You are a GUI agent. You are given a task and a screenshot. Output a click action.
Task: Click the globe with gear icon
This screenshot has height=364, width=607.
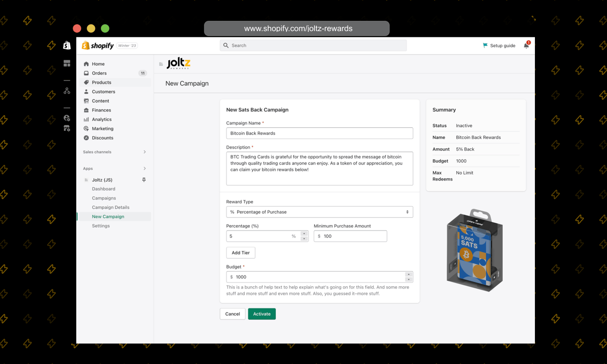(x=67, y=118)
